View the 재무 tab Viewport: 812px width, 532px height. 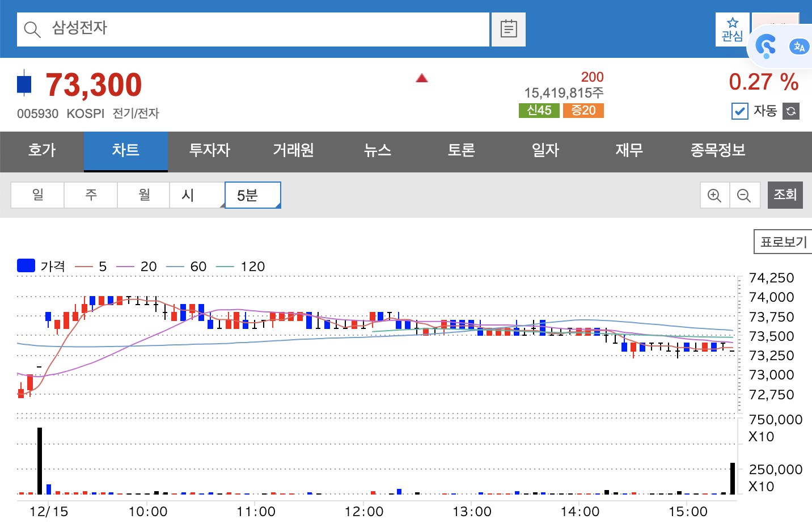(x=629, y=150)
